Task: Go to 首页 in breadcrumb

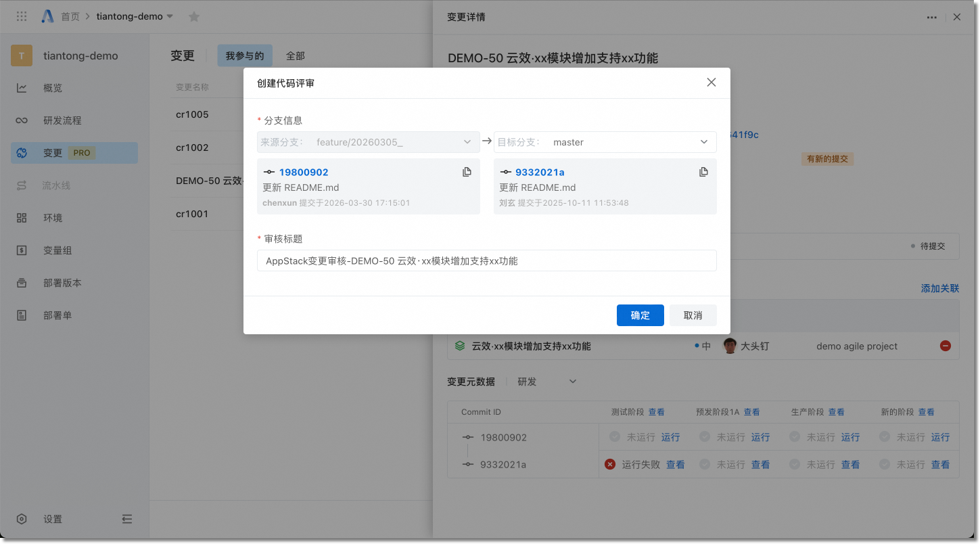Action: 70,17
